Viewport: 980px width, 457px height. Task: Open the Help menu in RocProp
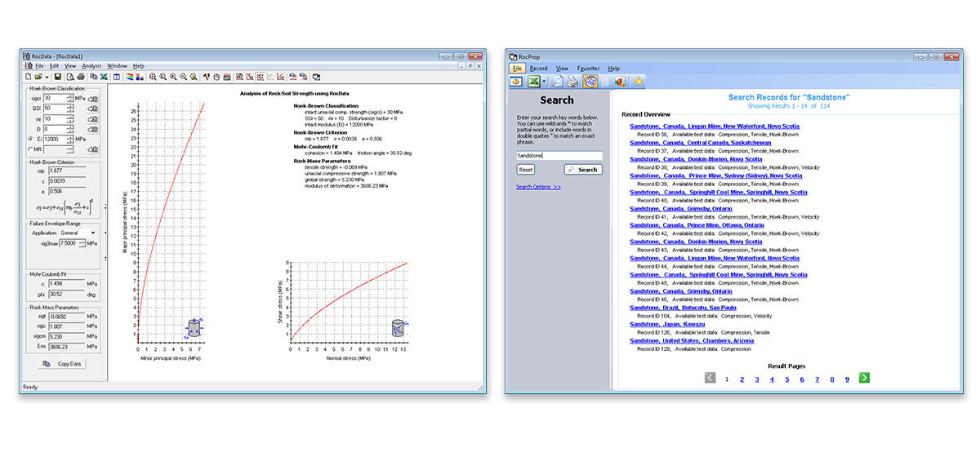click(613, 69)
